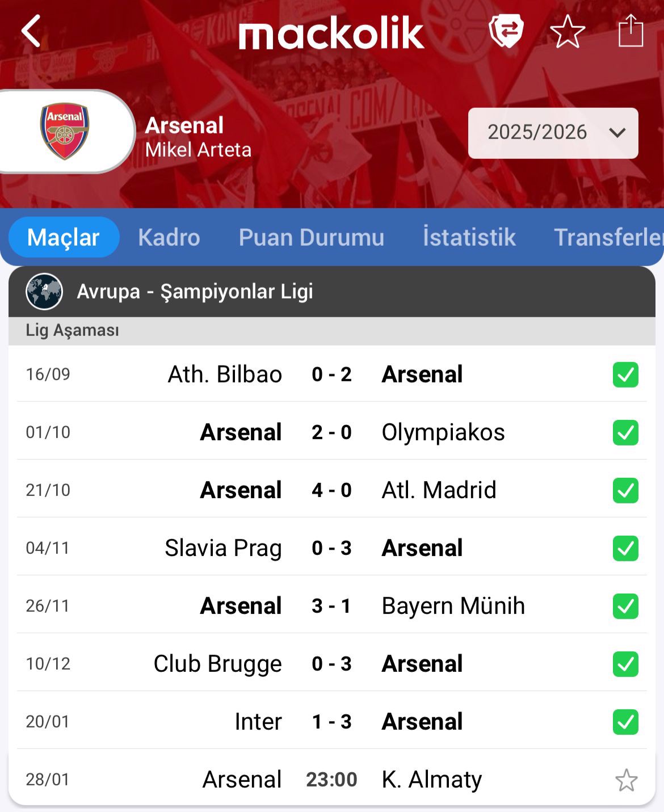Star the Arsenal vs K. Almaty match
Image resolution: width=664 pixels, height=812 pixels.
click(626, 780)
